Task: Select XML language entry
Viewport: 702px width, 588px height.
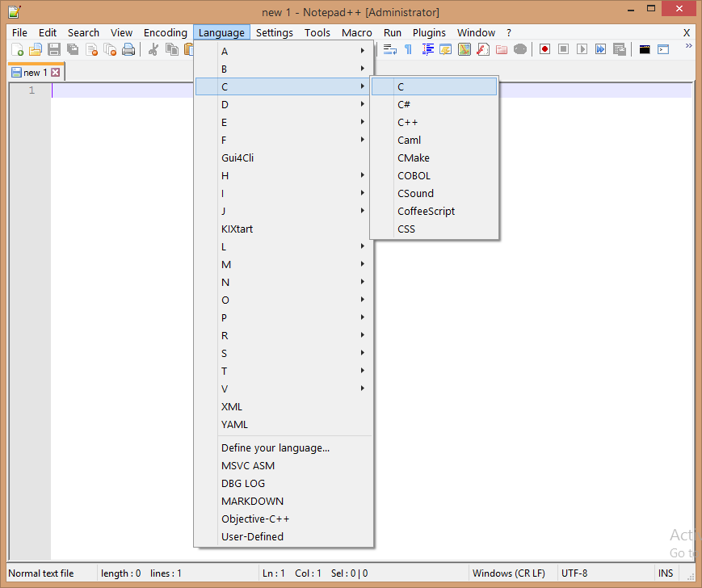Action: click(284, 406)
